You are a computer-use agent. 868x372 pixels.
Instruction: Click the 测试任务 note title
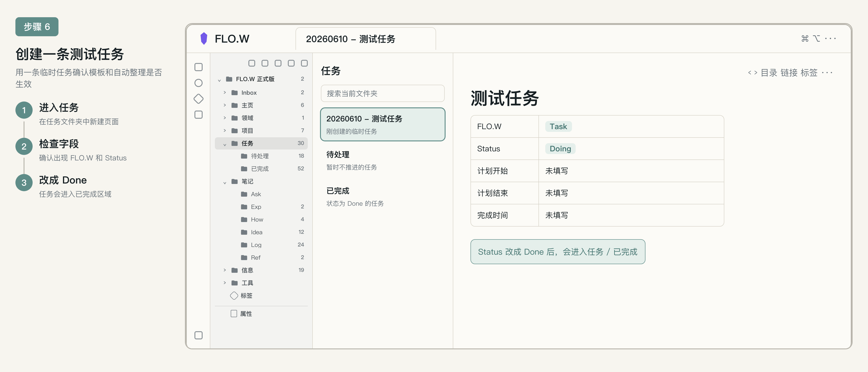click(504, 98)
